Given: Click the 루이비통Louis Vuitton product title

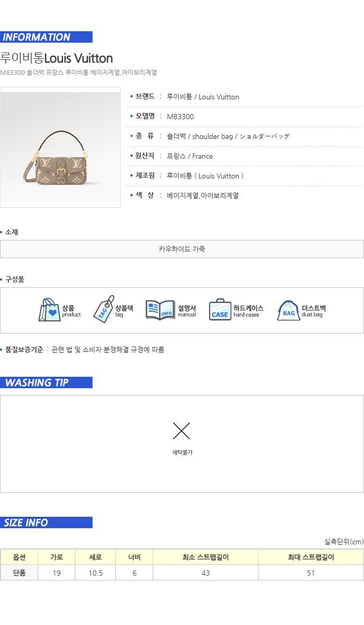Looking at the screenshot, I should [x=57, y=58].
